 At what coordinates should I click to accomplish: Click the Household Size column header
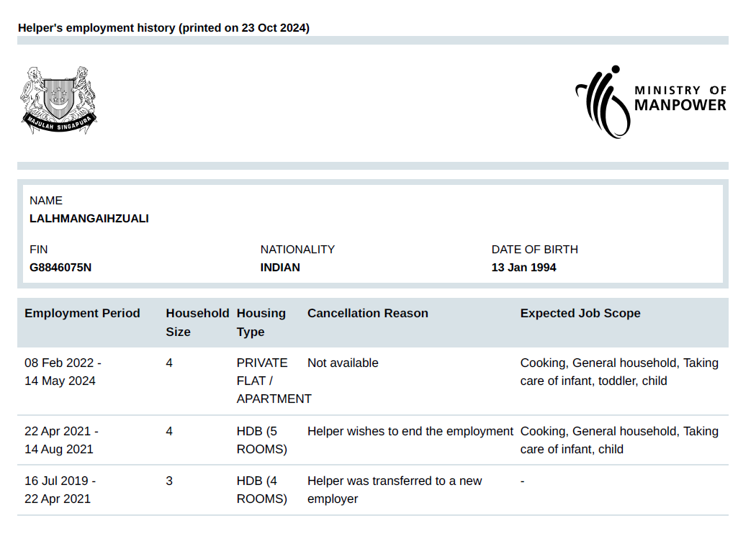(x=197, y=322)
